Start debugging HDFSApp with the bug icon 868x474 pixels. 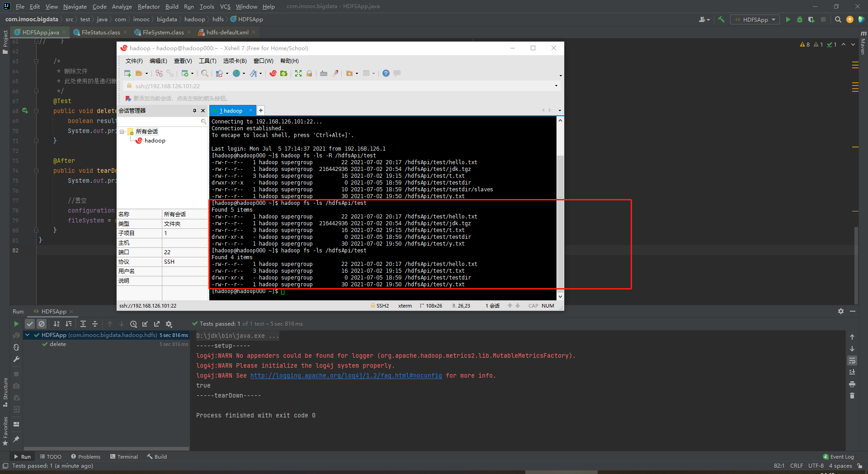[800, 19]
